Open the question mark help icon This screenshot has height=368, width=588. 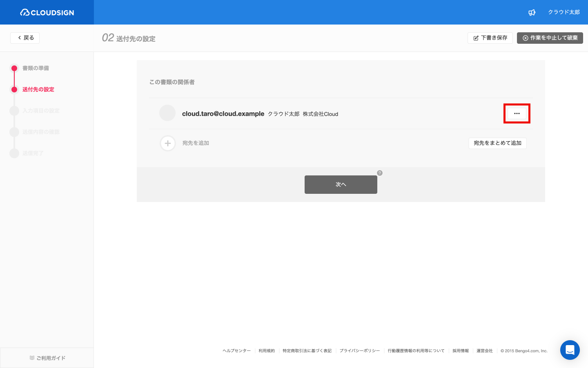tap(380, 173)
